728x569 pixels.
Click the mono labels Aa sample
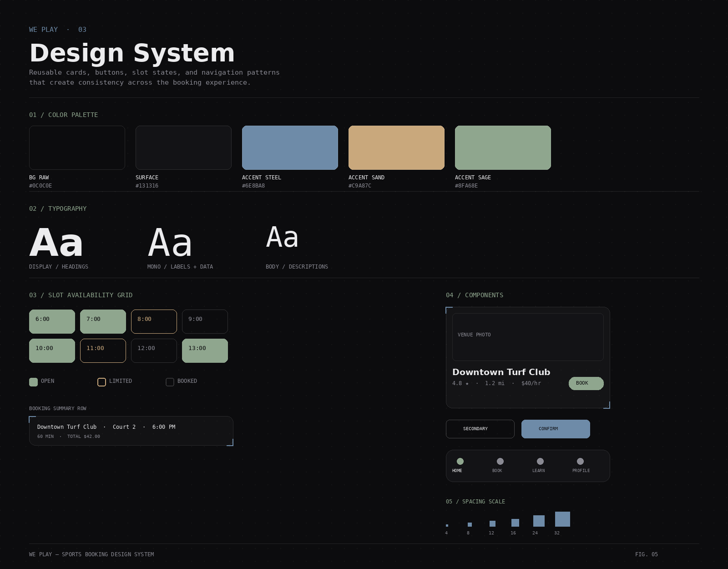coord(170,243)
